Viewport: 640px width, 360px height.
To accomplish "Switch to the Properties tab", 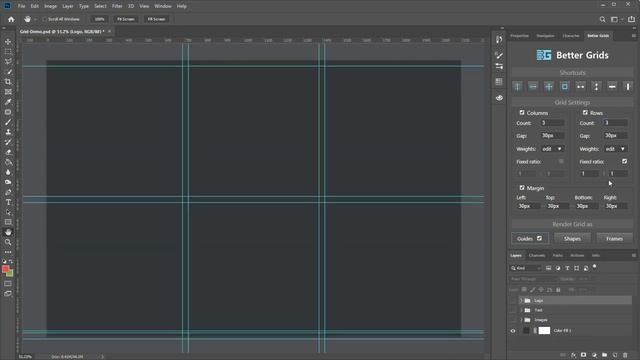I will click(x=520, y=36).
